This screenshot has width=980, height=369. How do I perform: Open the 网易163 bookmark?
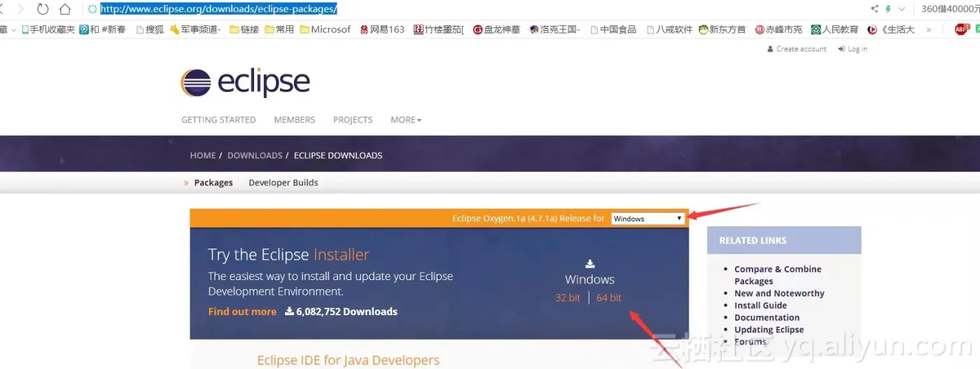pos(382,29)
